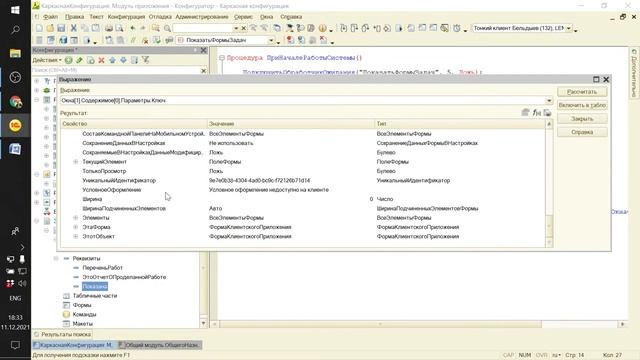The width and height of the screenshot is (640, 360).
Task: Open Chrome from the Windows taskbar
Action: 15,102
